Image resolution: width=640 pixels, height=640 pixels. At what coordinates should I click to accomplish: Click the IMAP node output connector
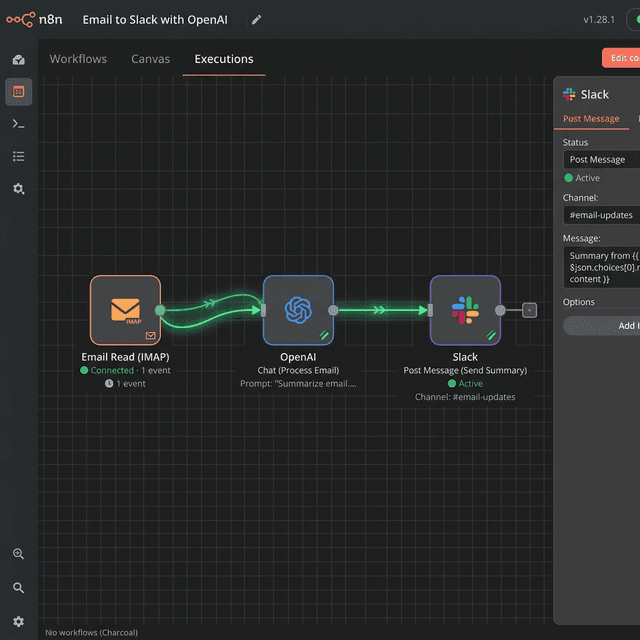point(160,311)
